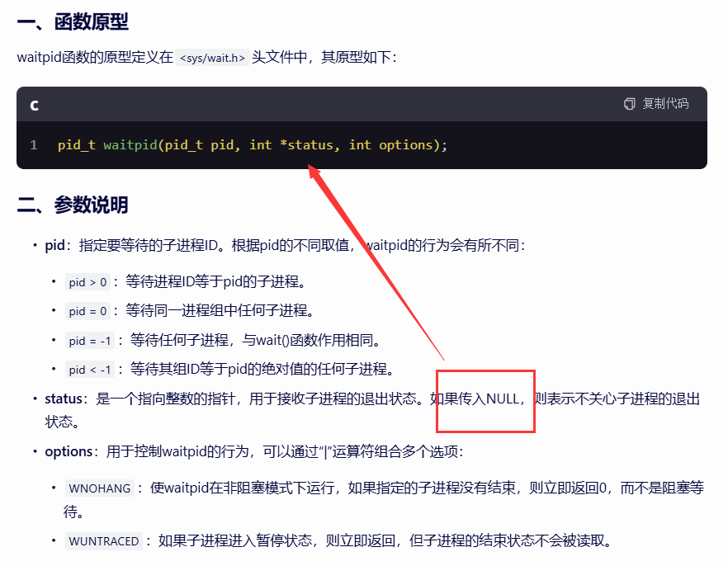The width and height of the screenshot is (728, 566).
Task: Click the copy code icon
Action: click(629, 103)
